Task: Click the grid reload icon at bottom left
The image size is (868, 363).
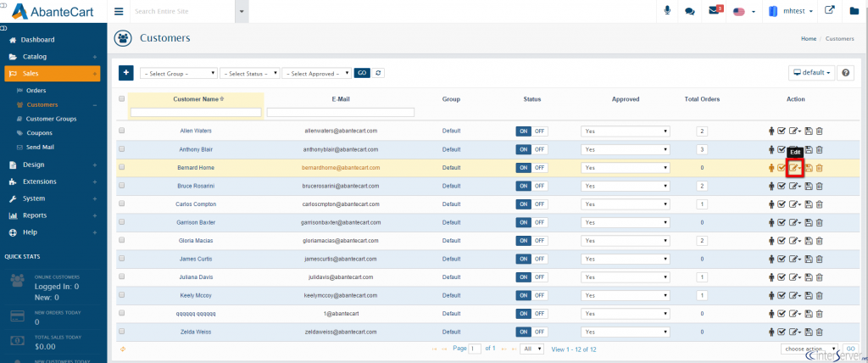Action: [x=123, y=349]
